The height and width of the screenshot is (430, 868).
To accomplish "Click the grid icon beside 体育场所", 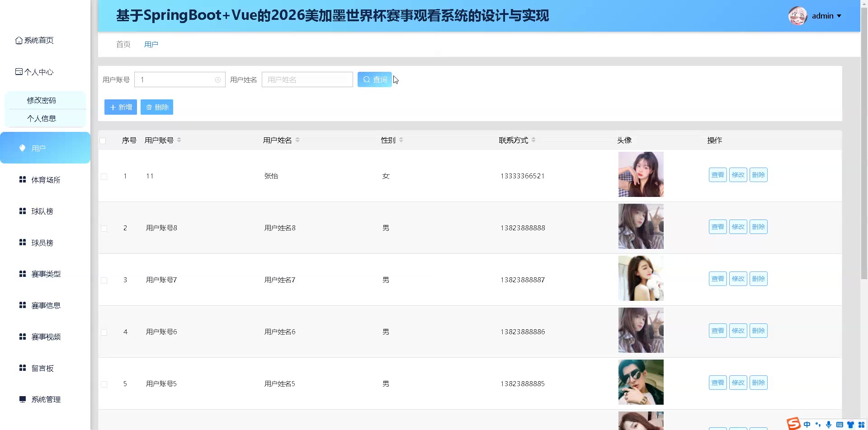I will click(x=23, y=180).
